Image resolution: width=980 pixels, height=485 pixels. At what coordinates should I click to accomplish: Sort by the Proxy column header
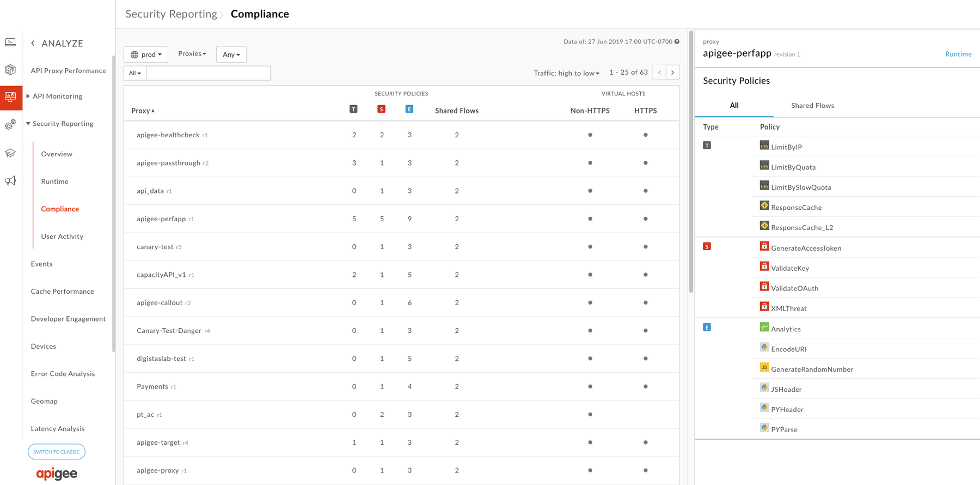point(143,111)
